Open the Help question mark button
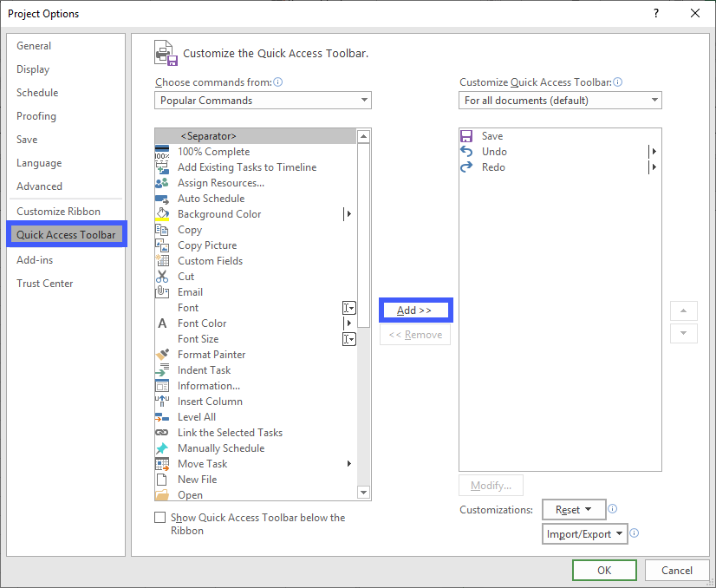The width and height of the screenshot is (716, 588). point(656,13)
